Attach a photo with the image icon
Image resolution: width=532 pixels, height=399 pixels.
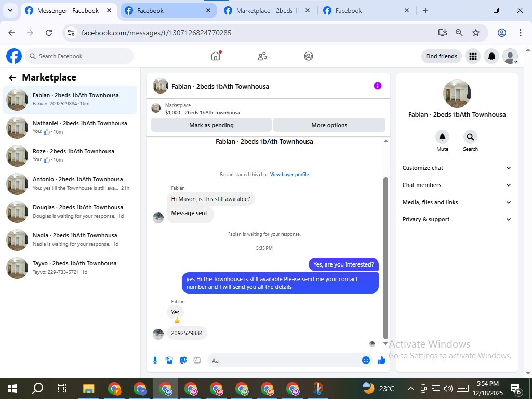click(x=169, y=361)
